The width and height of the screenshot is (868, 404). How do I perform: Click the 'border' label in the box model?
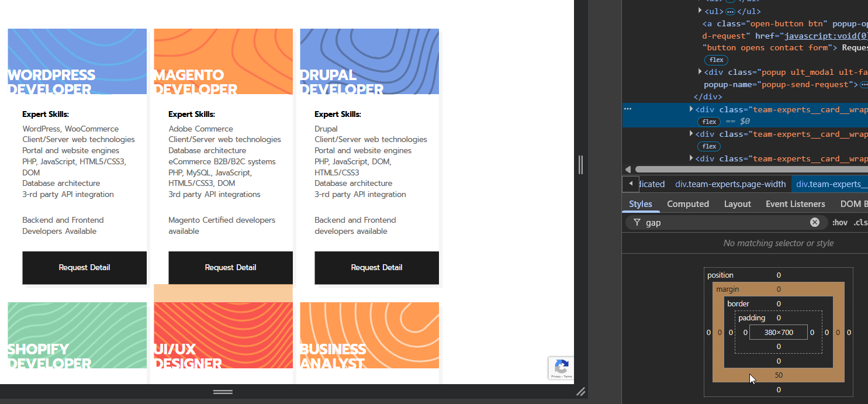point(738,303)
